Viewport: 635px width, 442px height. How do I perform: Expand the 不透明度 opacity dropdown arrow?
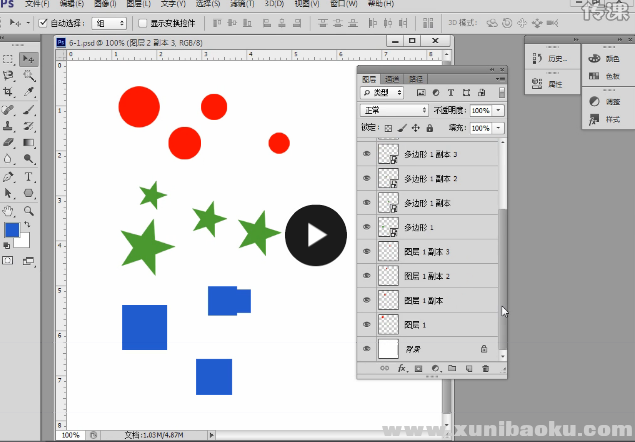click(x=498, y=110)
